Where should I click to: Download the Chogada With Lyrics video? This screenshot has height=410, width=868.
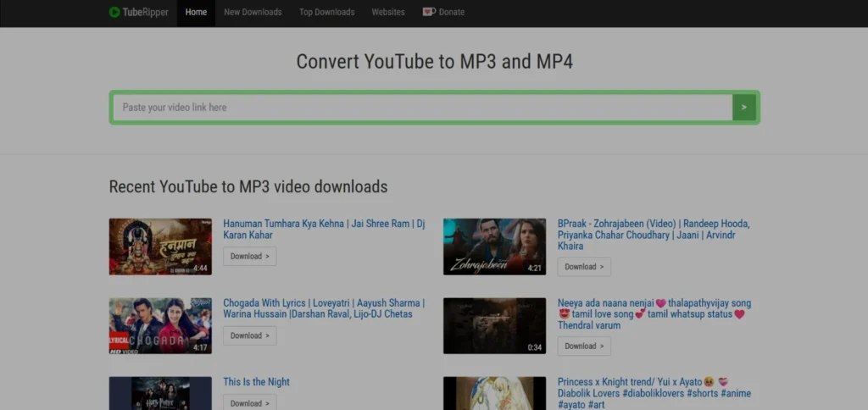point(250,335)
